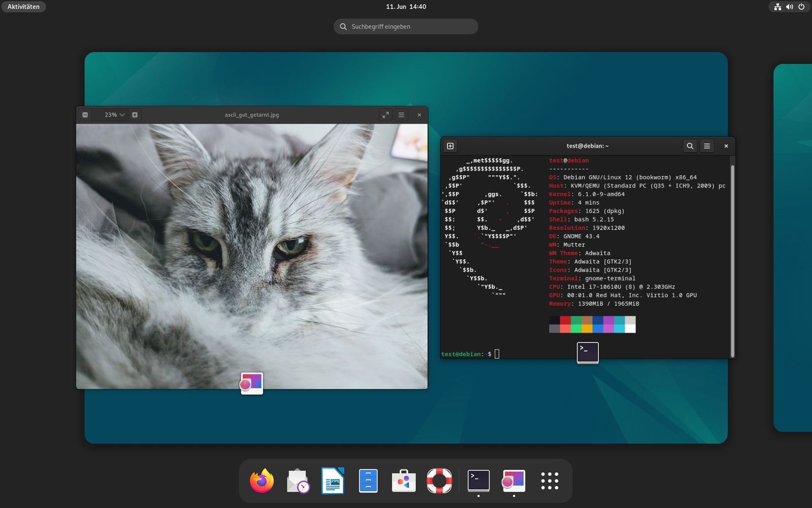
Task: Click the search icon in the terminal header
Action: pos(690,146)
